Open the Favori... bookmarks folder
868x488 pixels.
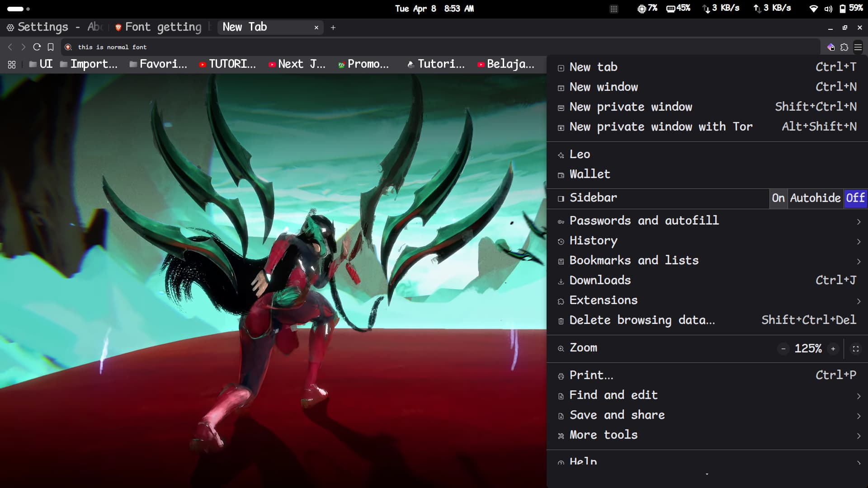(x=158, y=64)
